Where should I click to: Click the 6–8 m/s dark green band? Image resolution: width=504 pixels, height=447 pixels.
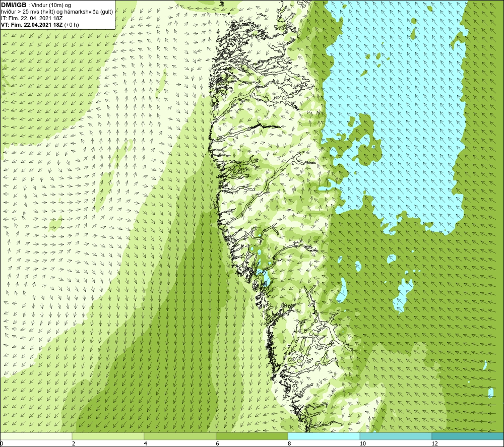tap(252, 436)
